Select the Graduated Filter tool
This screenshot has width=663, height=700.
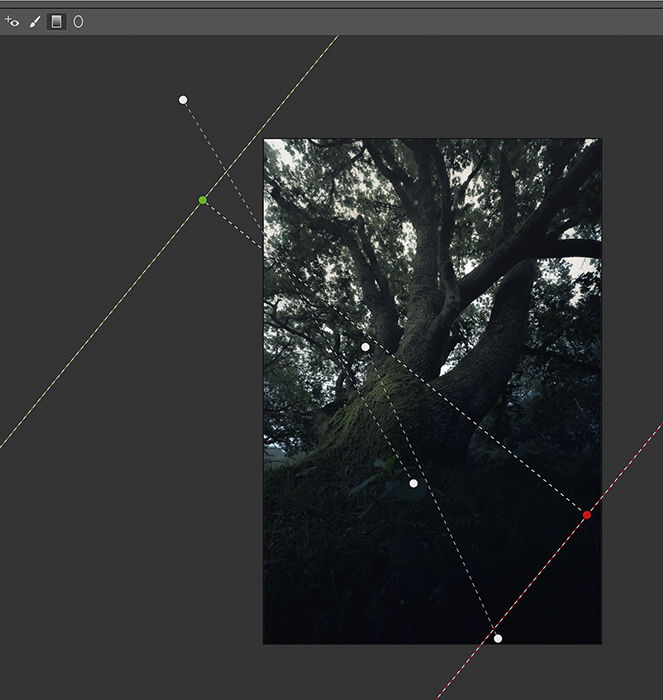(x=56, y=21)
